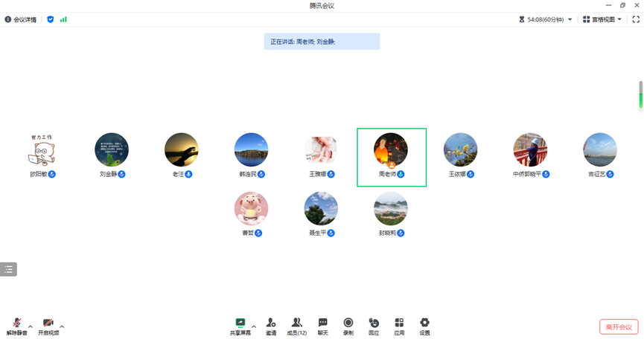Click the Share Screen icon in the toolbar
The height and width of the screenshot is (339, 644).
240,323
